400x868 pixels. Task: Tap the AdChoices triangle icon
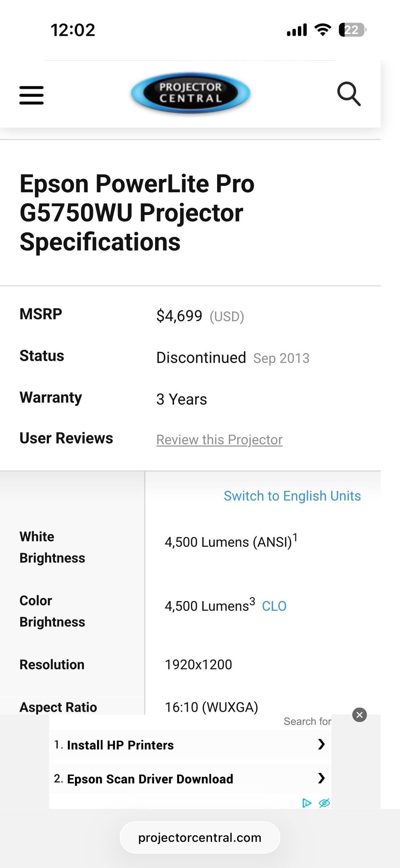click(307, 803)
